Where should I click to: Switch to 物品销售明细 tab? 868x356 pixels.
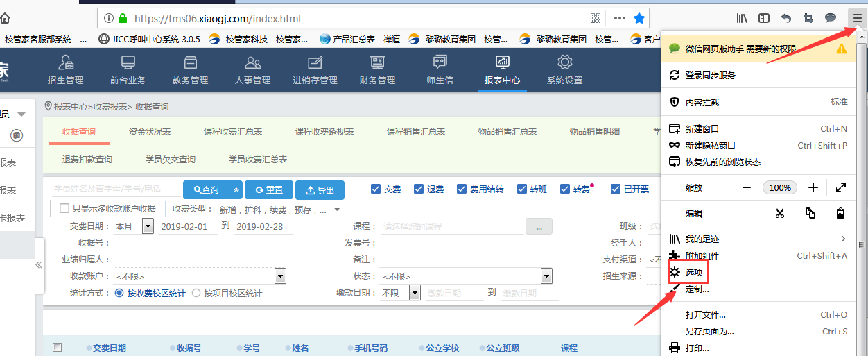click(x=595, y=132)
